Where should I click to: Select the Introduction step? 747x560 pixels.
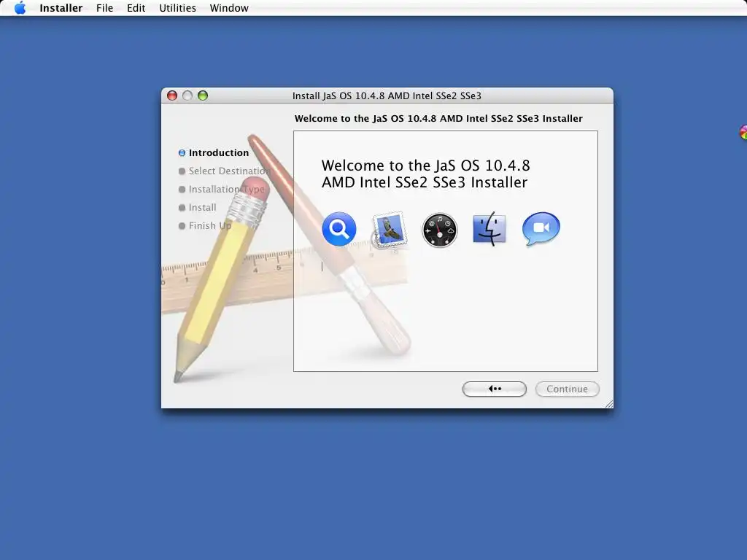point(214,153)
